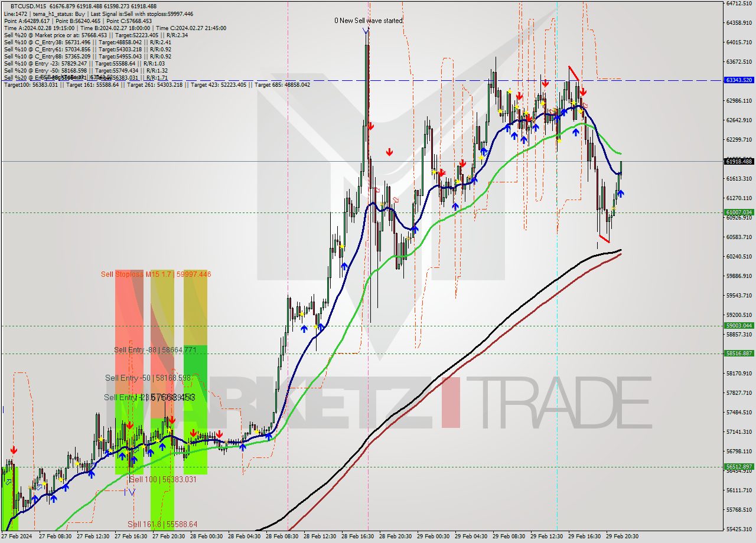Click the 59886.90 price axis label
The height and width of the screenshot is (543, 756).
point(738,276)
